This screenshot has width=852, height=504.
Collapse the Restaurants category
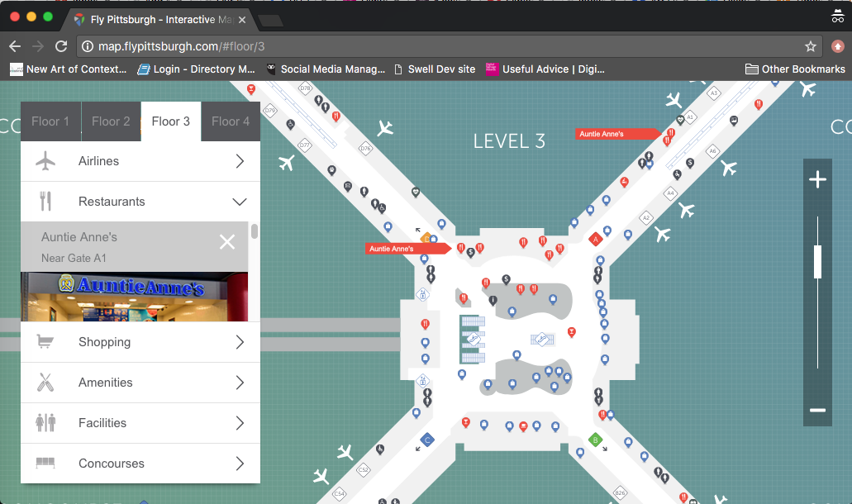[x=140, y=202]
